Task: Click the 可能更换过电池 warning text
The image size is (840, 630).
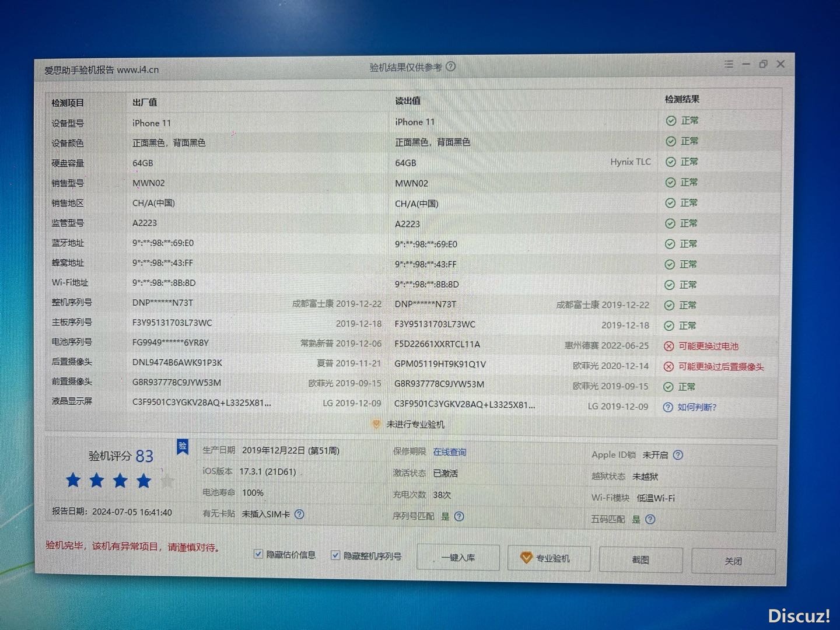Action: pyautogui.click(x=708, y=346)
